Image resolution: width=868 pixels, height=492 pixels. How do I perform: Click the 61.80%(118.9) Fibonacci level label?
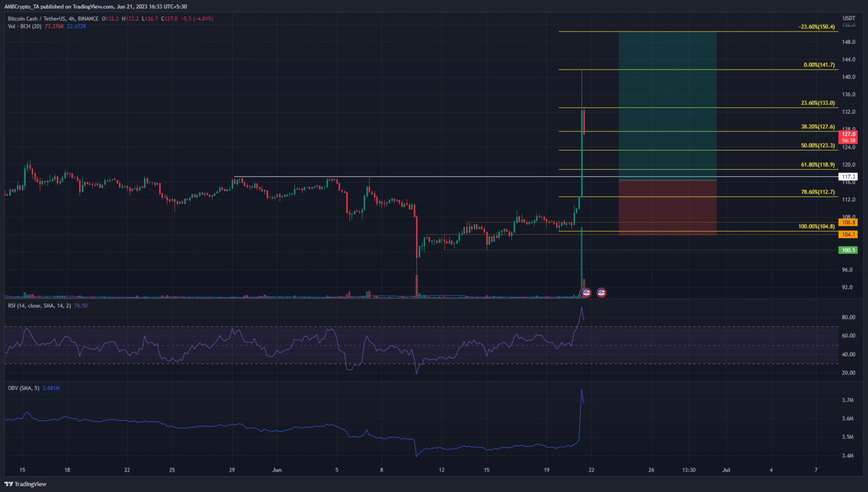pos(818,165)
